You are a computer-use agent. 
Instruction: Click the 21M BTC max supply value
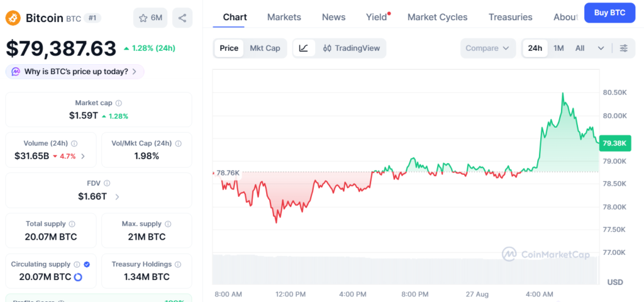pyautogui.click(x=147, y=237)
